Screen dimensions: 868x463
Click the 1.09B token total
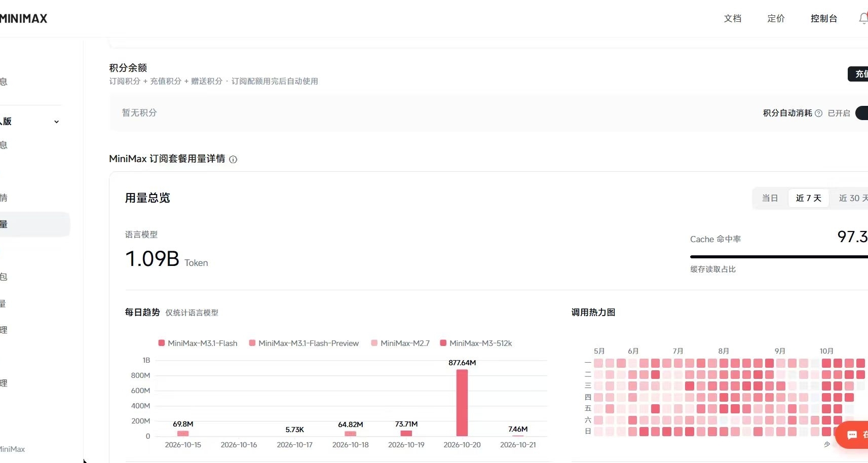pos(152,259)
